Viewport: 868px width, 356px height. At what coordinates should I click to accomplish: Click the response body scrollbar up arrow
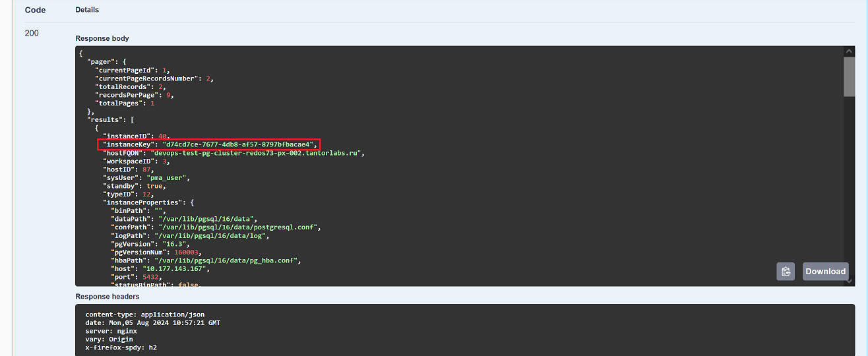point(849,51)
